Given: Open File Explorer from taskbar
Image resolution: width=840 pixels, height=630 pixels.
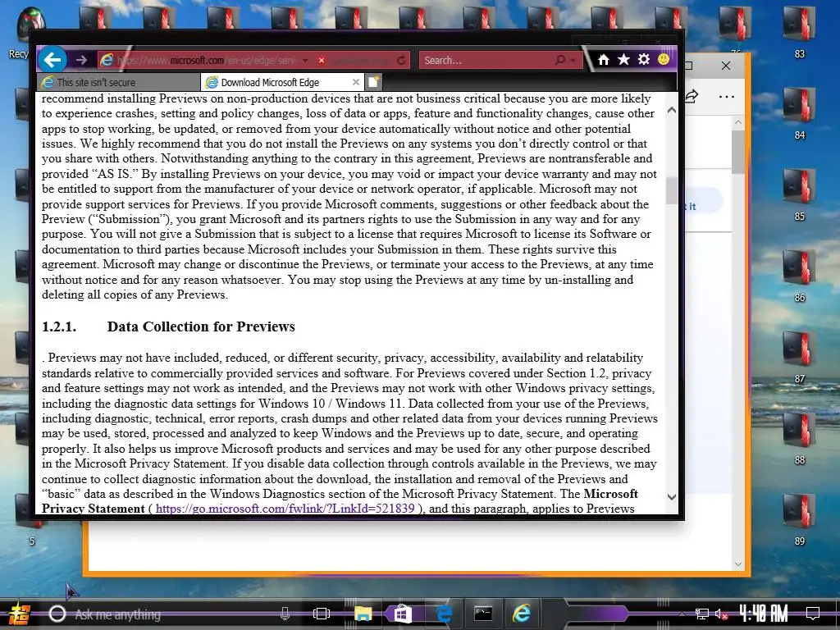Looking at the screenshot, I should (x=363, y=614).
